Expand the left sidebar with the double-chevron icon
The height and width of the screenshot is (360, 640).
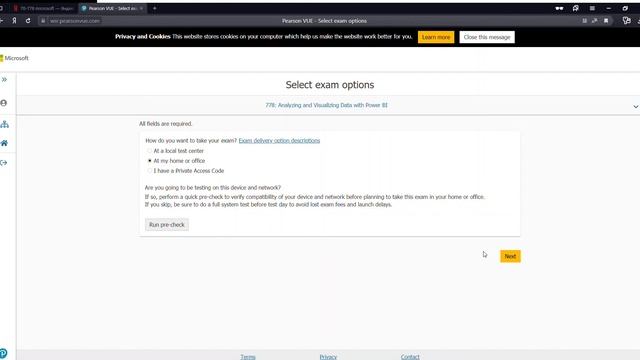[4, 80]
